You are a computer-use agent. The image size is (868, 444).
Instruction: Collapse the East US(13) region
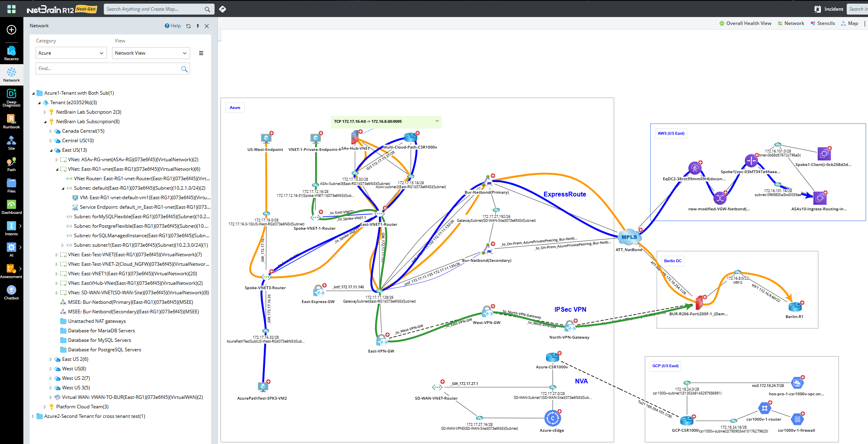[51, 151]
